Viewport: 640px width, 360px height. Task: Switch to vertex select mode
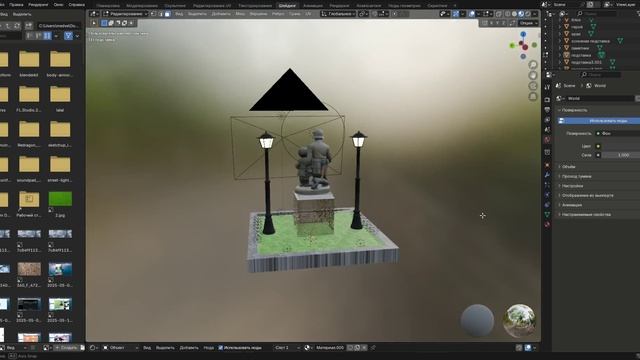[154, 14]
